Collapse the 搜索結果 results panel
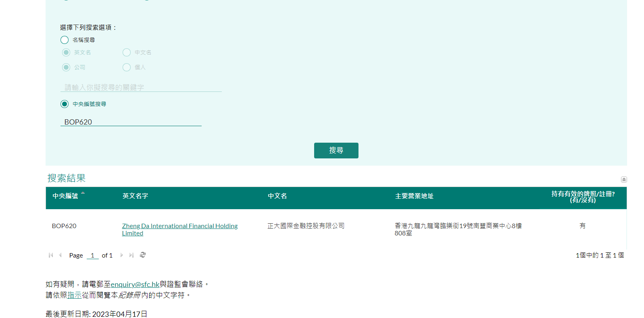 tap(624, 180)
